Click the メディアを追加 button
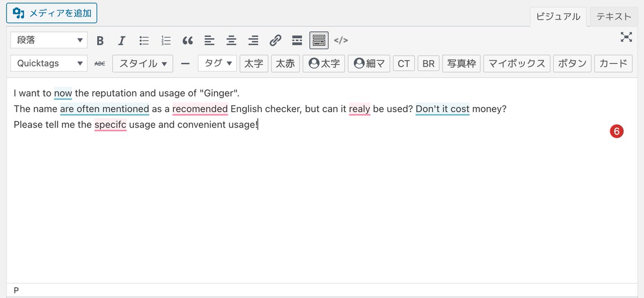This screenshot has height=298, width=644. click(x=52, y=13)
